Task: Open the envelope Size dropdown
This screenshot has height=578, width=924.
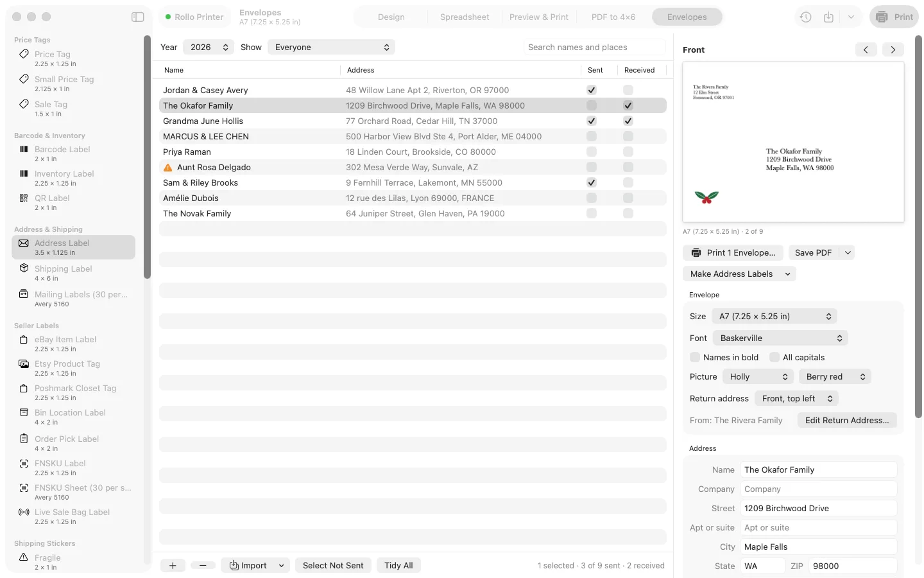Action: 774,316
